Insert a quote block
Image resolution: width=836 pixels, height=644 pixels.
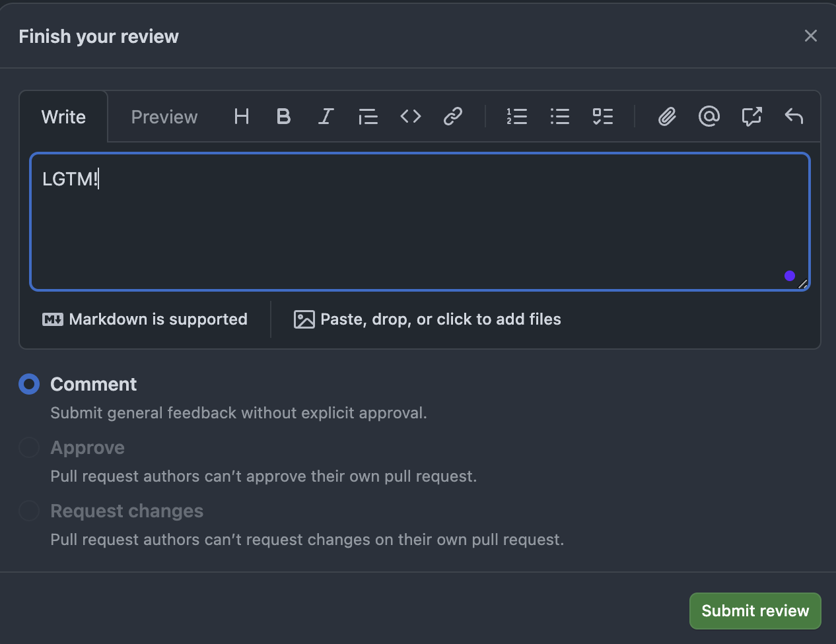point(368,117)
